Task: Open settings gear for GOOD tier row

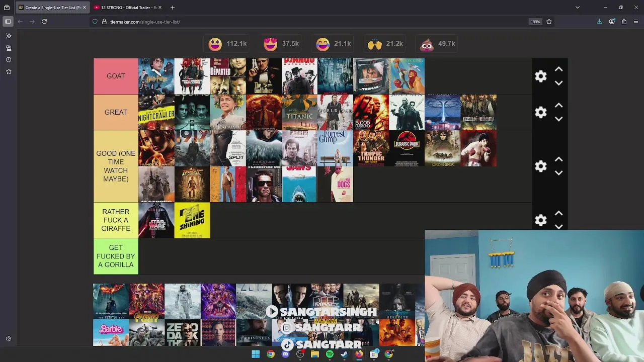Action: [x=541, y=166]
